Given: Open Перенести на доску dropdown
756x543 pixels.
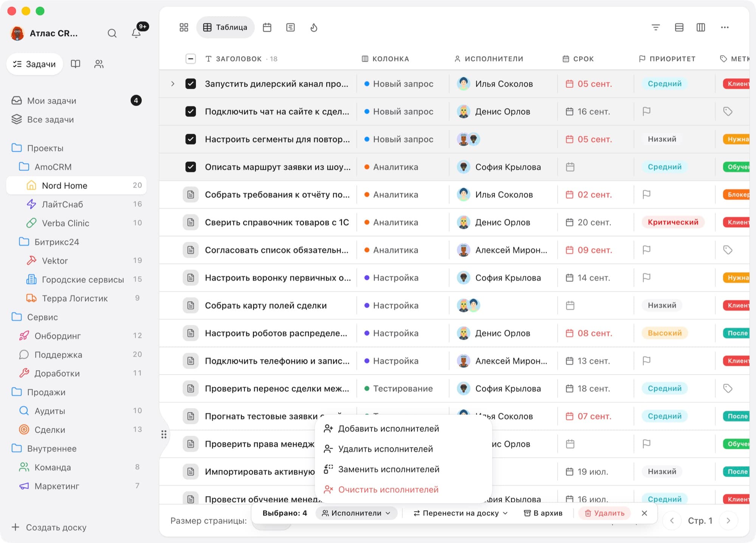Looking at the screenshot, I should [x=460, y=513].
